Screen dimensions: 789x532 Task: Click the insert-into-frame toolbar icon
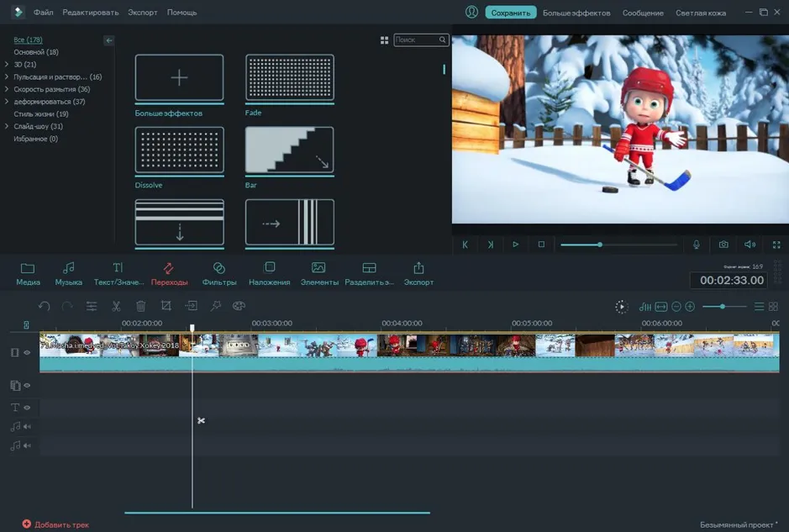coord(192,306)
